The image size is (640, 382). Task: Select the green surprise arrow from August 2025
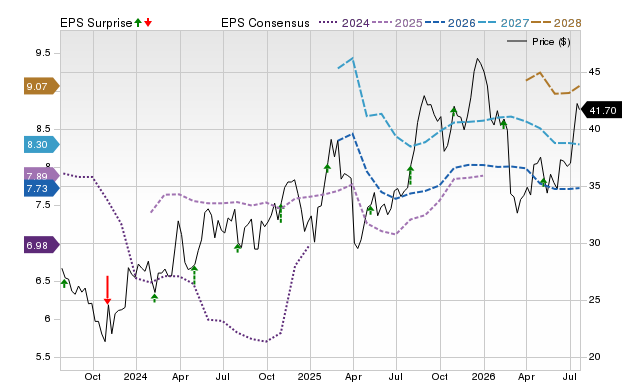click(x=410, y=175)
